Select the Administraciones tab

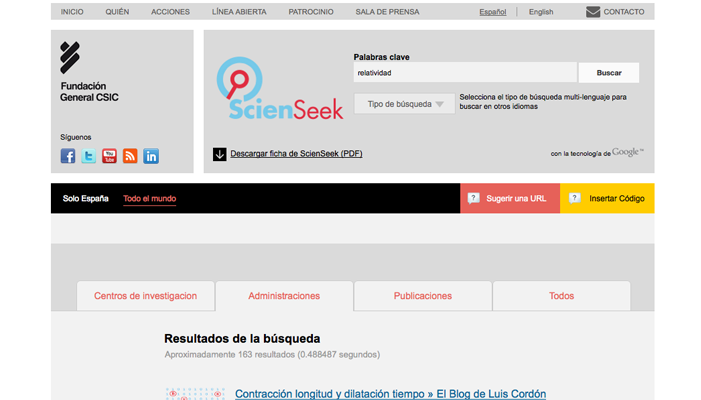[284, 296]
